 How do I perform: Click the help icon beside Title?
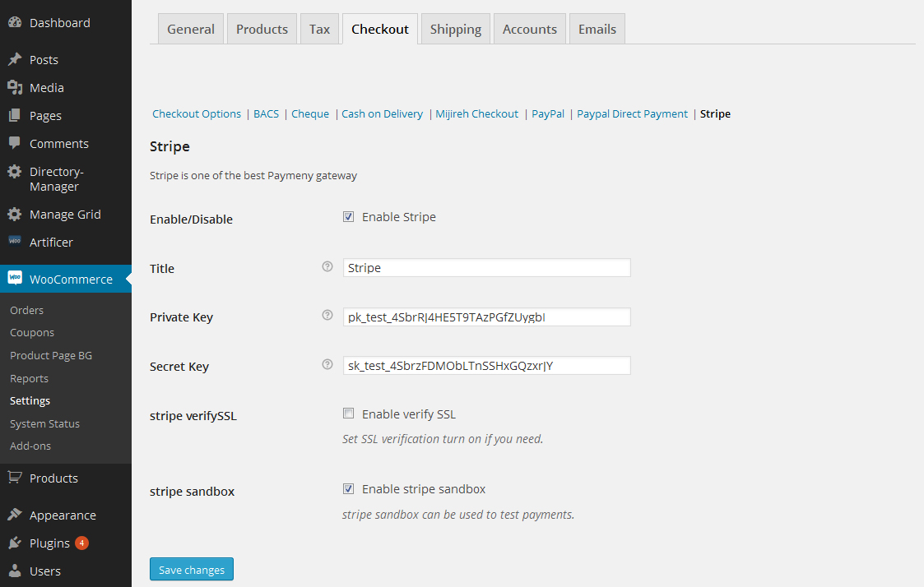point(327,266)
